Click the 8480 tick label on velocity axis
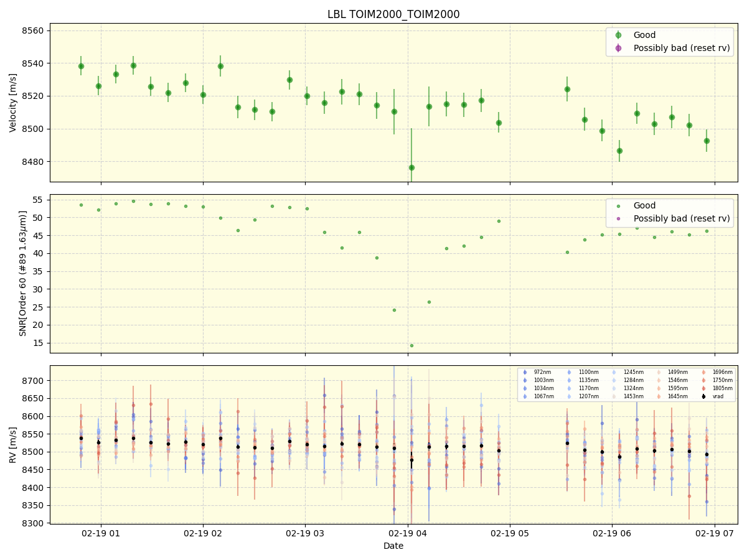Screen dimensions: 747x560 coord(34,162)
